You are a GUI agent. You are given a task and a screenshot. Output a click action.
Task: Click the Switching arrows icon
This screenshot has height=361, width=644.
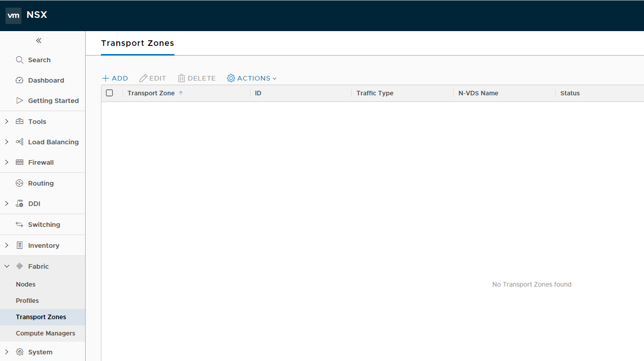[19, 224]
